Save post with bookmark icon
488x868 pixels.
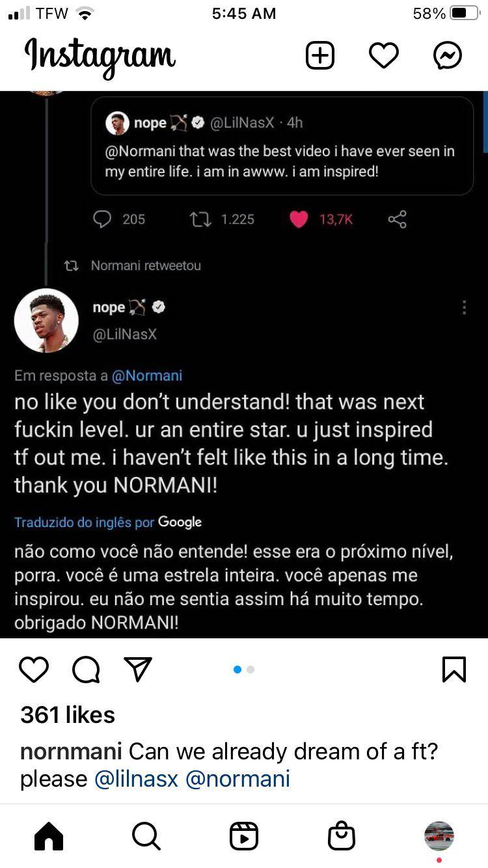click(x=454, y=669)
